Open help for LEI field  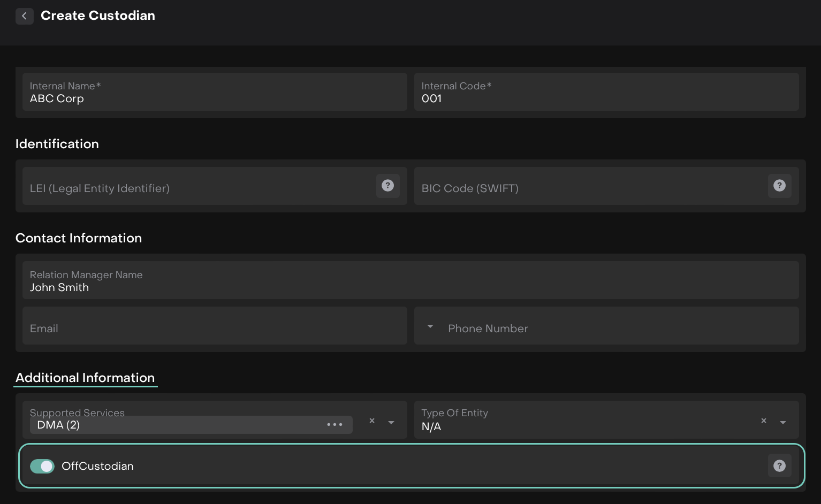click(387, 186)
